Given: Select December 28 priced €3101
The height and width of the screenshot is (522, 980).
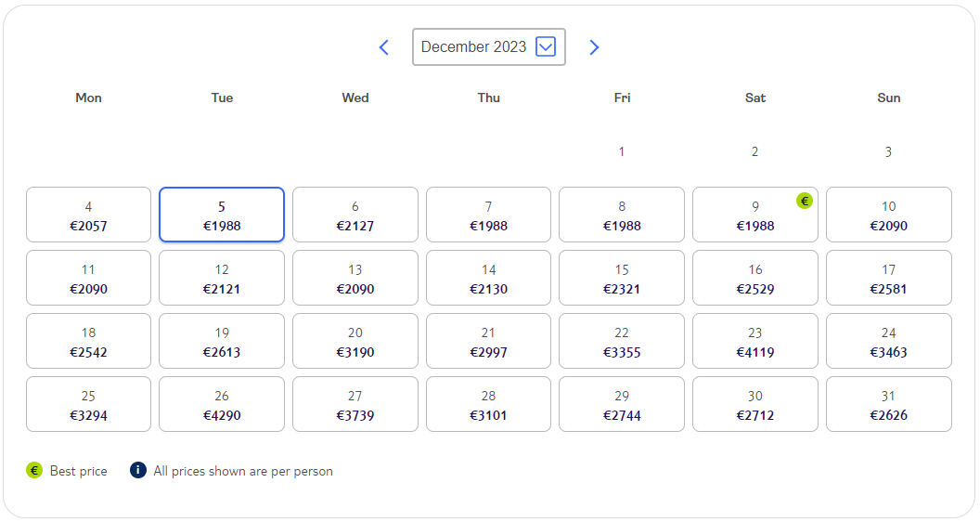Looking at the screenshot, I should pos(489,404).
